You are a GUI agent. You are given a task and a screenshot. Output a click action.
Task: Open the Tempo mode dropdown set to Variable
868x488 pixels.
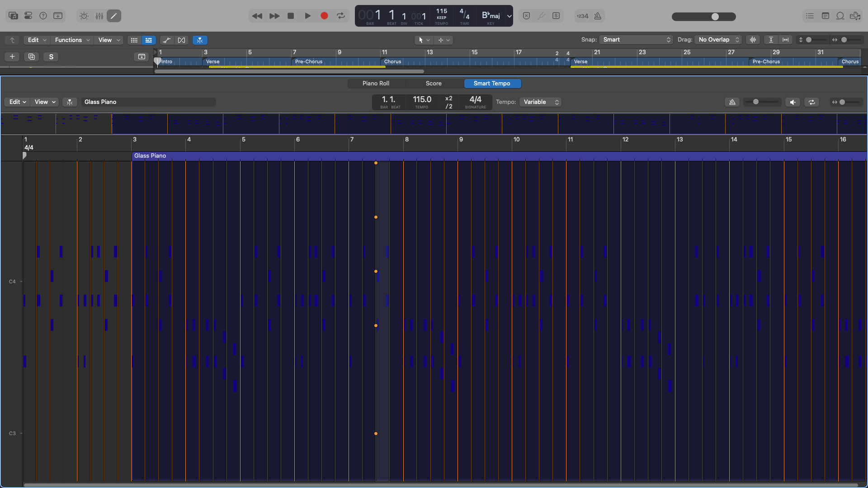540,102
